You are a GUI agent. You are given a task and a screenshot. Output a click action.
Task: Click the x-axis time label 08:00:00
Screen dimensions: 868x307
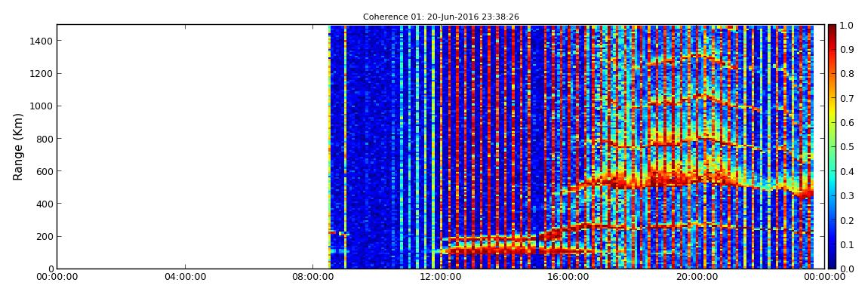point(312,277)
